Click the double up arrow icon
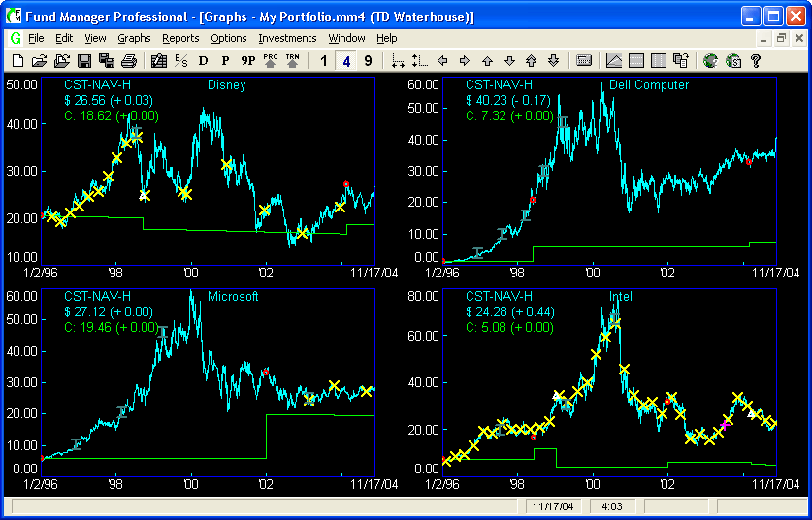812x520 pixels. pyautogui.click(x=532, y=61)
